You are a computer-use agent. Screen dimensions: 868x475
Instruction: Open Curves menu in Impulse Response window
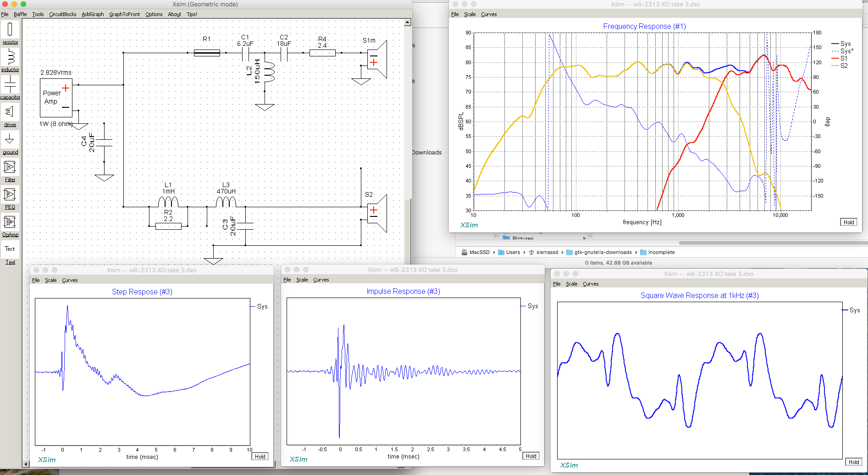tap(321, 280)
